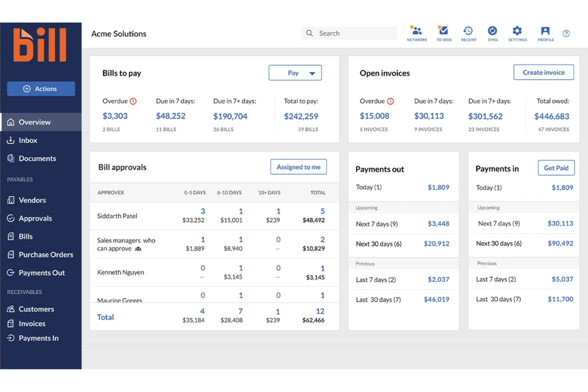The image size is (588, 392).
Task: Click inside the Search field
Action: [x=349, y=33]
